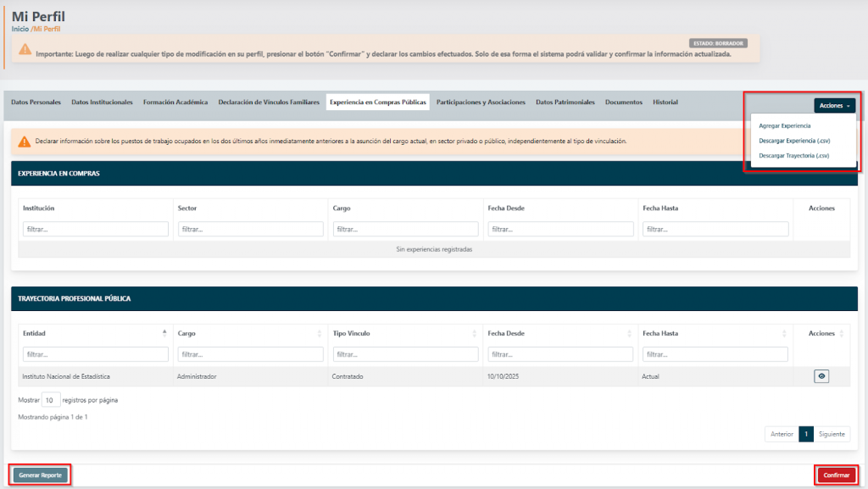The image size is (868, 489).
Task: Click the red Confirmar button
Action: click(836, 475)
